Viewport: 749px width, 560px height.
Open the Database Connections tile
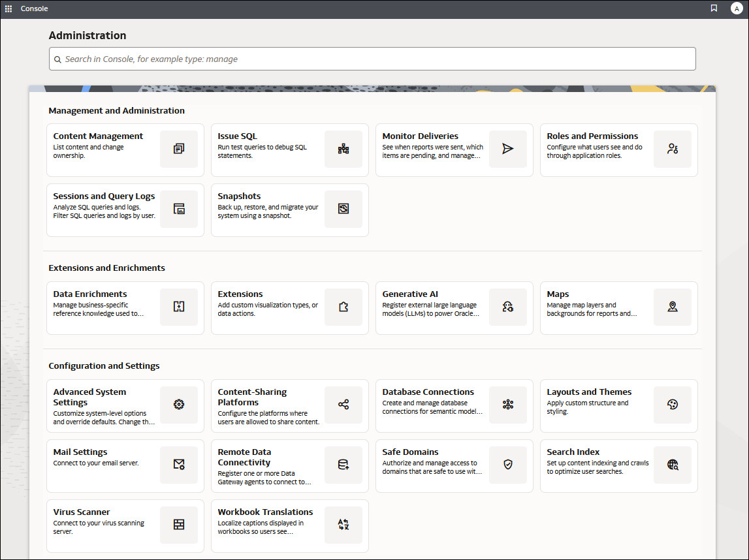click(x=454, y=405)
